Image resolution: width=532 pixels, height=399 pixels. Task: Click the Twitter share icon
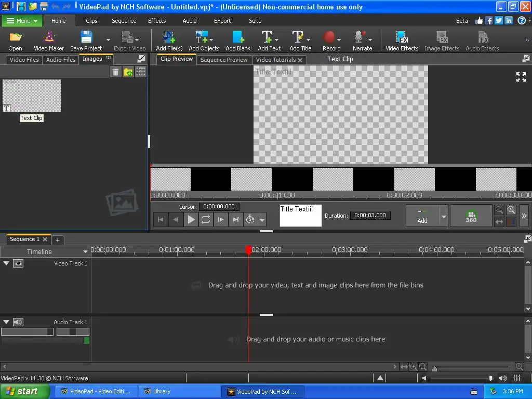(498, 21)
